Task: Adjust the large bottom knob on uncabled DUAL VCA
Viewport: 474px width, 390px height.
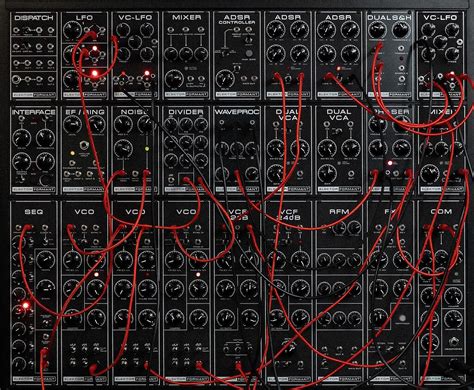Action: tap(327, 173)
